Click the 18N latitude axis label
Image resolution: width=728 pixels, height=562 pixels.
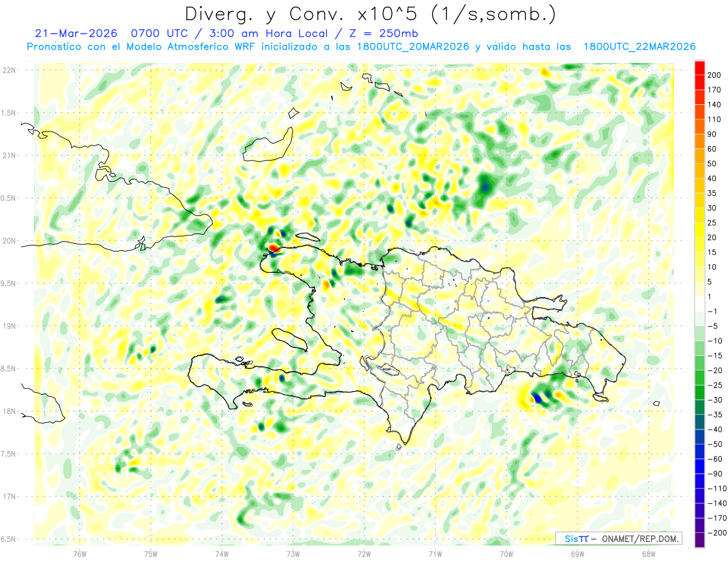pos(9,411)
